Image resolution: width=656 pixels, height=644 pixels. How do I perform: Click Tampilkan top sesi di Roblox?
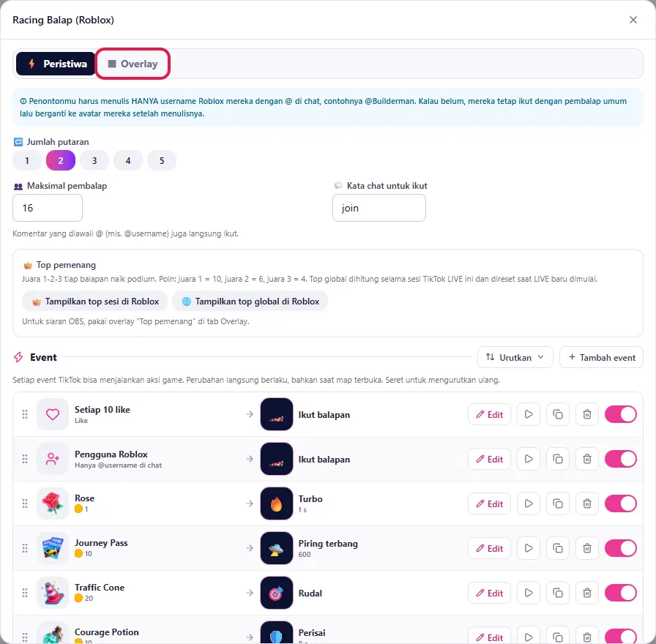point(95,302)
